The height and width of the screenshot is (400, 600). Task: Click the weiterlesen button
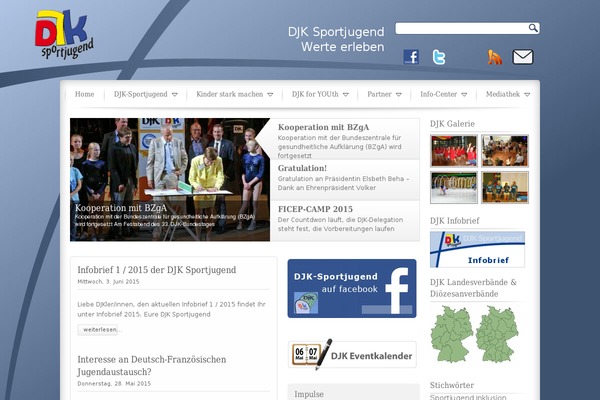pyautogui.click(x=98, y=330)
